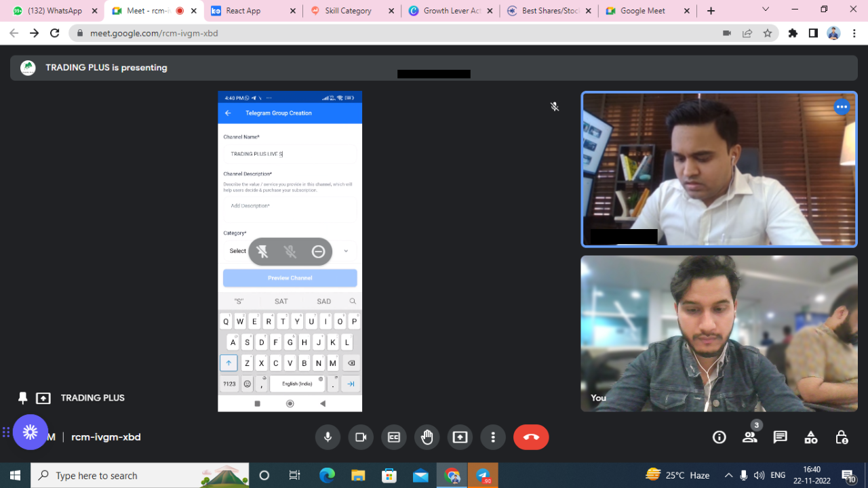Open options on top participant tile
Image resolution: width=868 pixels, height=488 pixels.
click(842, 107)
